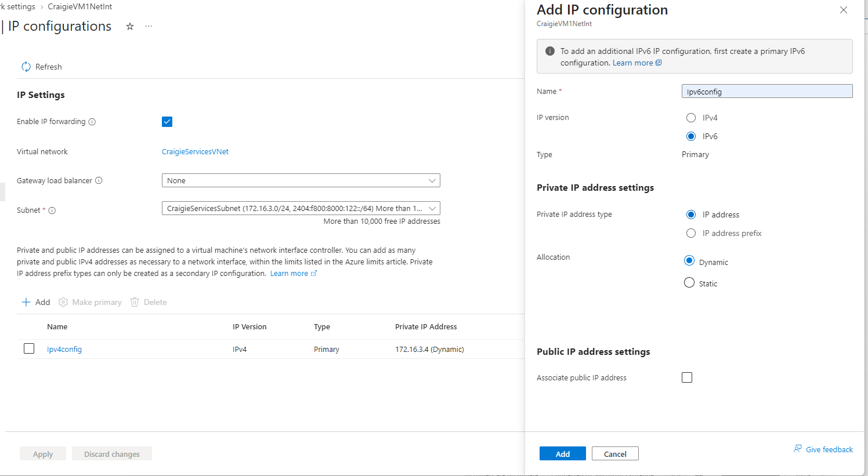Image resolution: width=868 pixels, height=476 pixels.
Task: Select Static allocation radio button
Action: point(689,283)
